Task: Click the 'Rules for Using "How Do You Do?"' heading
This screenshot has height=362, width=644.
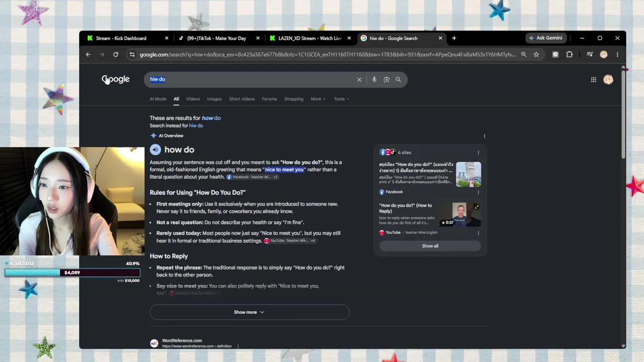Action: (197, 193)
